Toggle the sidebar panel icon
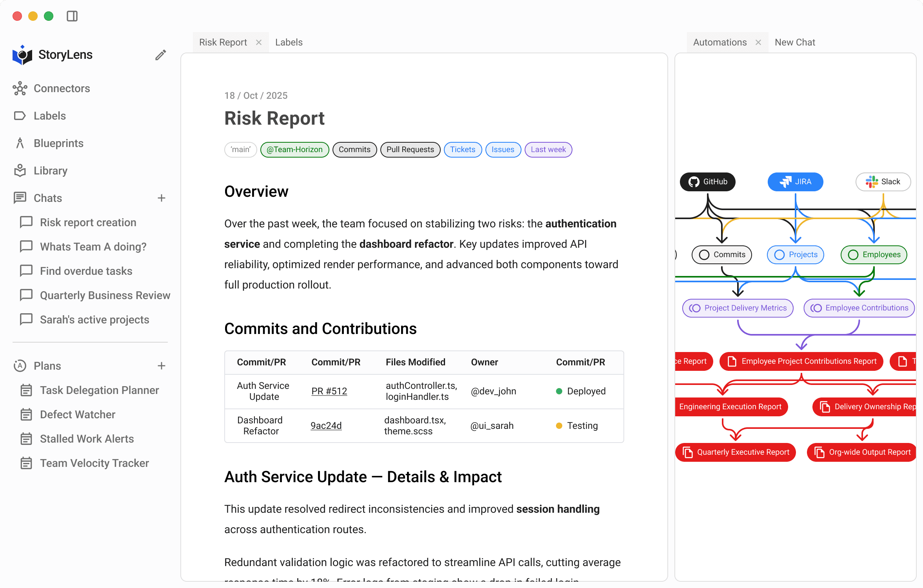Viewport: 923px width, 588px height. [x=72, y=16]
